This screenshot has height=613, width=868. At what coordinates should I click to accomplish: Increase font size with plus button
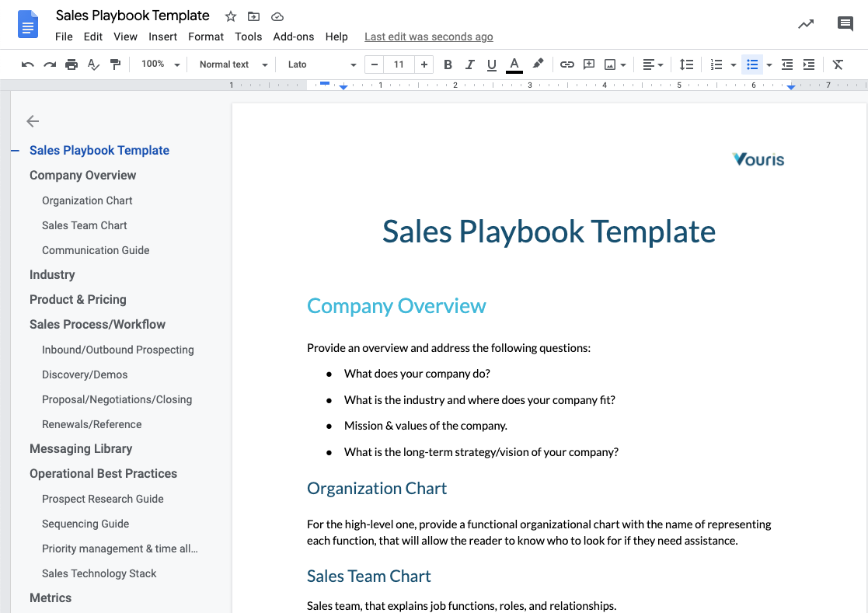(x=424, y=64)
